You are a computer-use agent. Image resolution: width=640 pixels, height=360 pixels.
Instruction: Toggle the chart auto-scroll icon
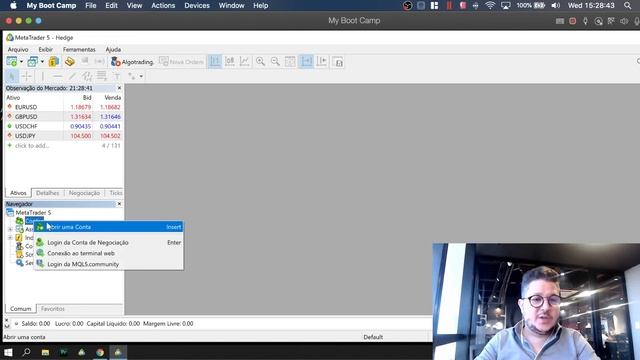coord(306,62)
